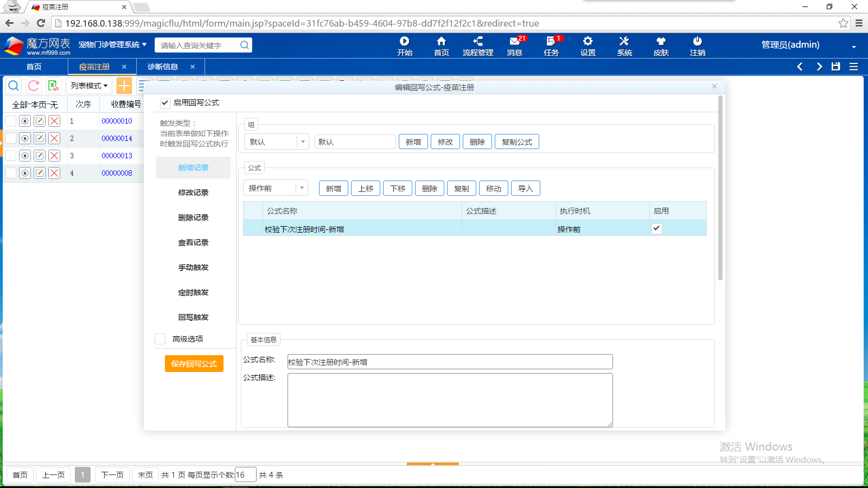868x488 pixels.
Task: Click the dialog vertical scrollbar
Action: pos(720,188)
